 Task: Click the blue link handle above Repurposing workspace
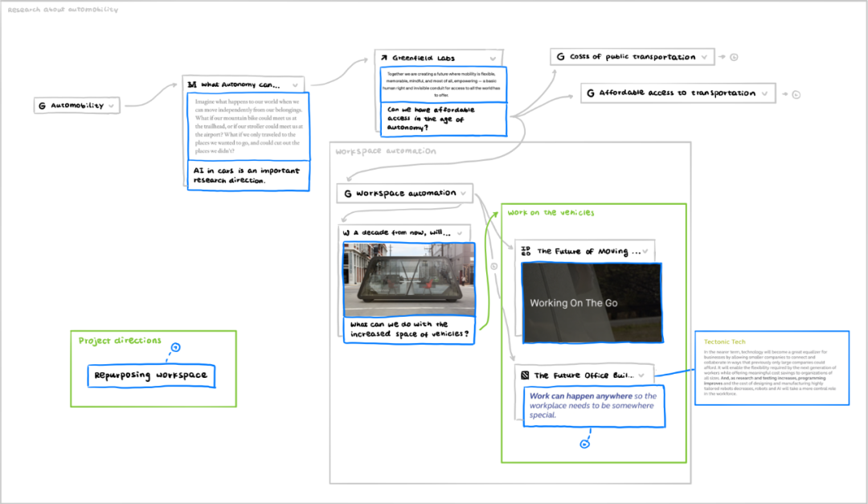[175, 347]
